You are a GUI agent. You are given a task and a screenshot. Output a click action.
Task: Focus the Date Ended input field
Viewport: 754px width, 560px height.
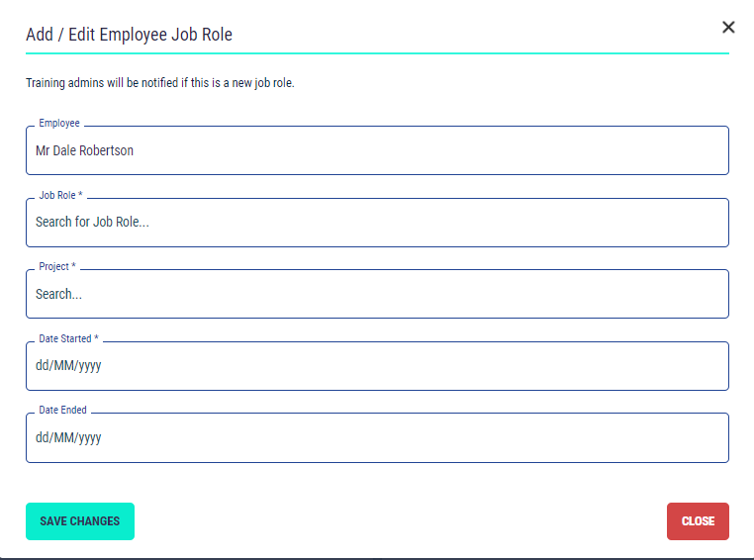click(x=377, y=437)
